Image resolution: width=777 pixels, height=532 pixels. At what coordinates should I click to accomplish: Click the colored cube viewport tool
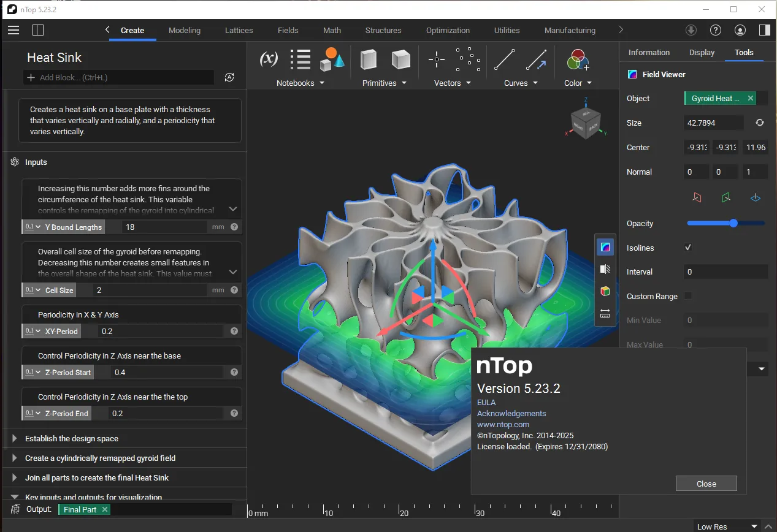tap(605, 291)
